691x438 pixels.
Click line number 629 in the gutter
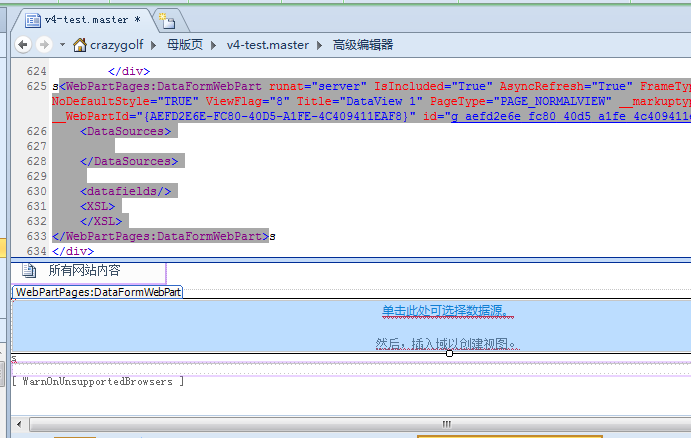pyautogui.click(x=36, y=176)
